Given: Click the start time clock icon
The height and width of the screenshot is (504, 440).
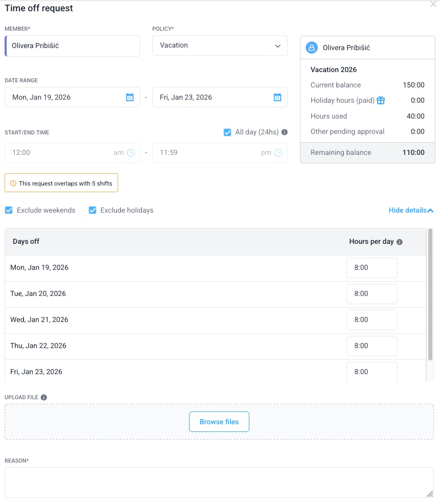Looking at the screenshot, I should [131, 153].
